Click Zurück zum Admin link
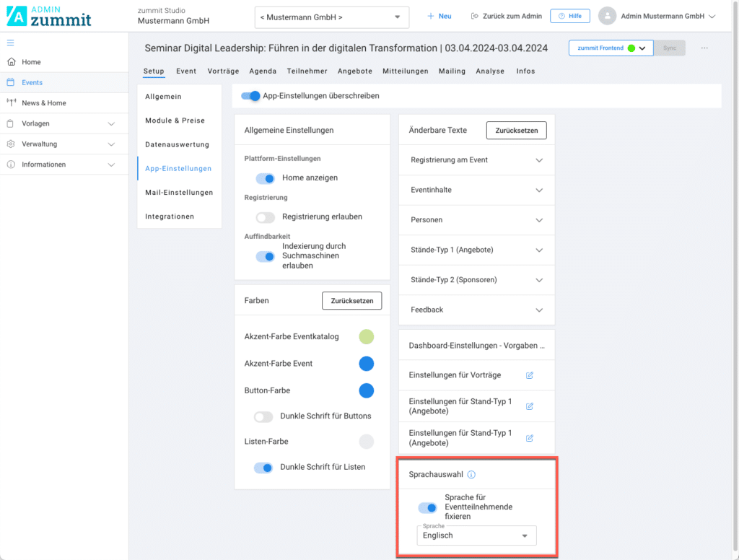 point(506,16)
